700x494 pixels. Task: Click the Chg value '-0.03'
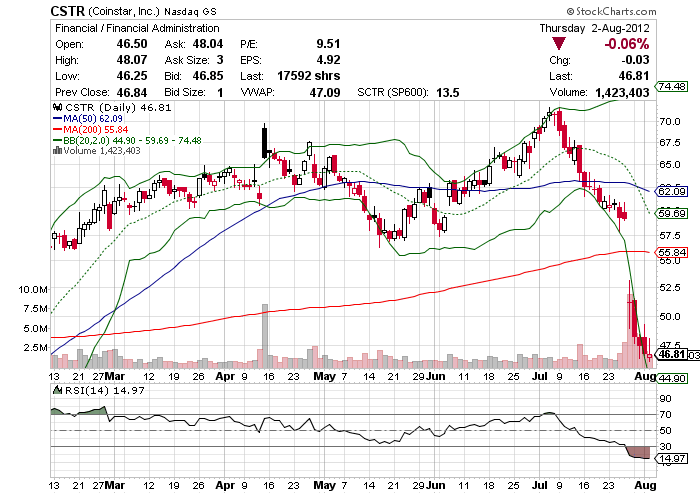(635, 60)
